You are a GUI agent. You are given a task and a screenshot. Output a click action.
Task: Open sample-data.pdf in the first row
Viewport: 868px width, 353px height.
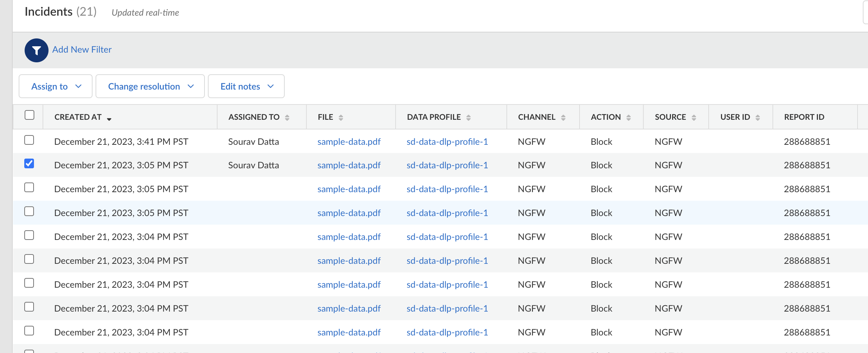coord(349,142)
